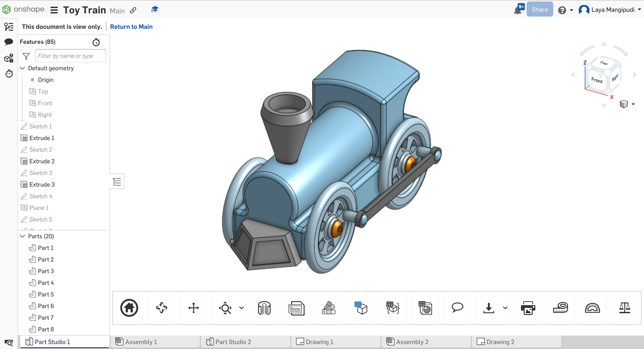Click the Return to Main link
The width and height of the screenshot is (644, 349).
point(131,27)
